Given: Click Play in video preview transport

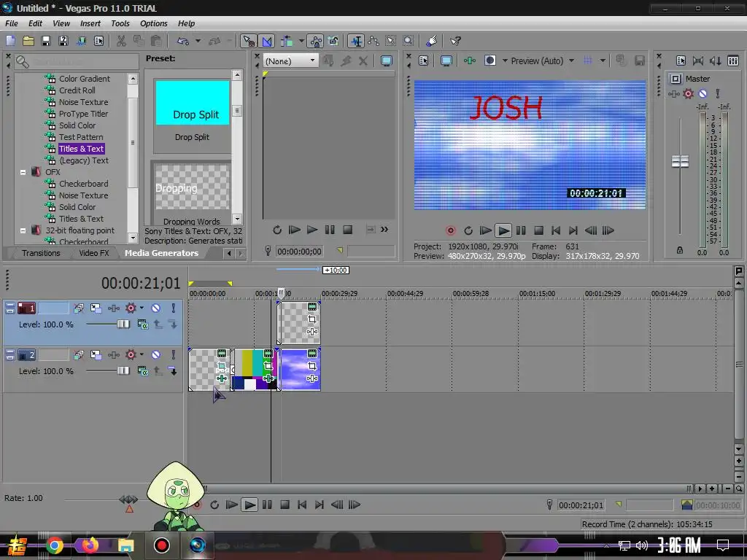Looking at the screenshot, I should (x=503, y=230).
